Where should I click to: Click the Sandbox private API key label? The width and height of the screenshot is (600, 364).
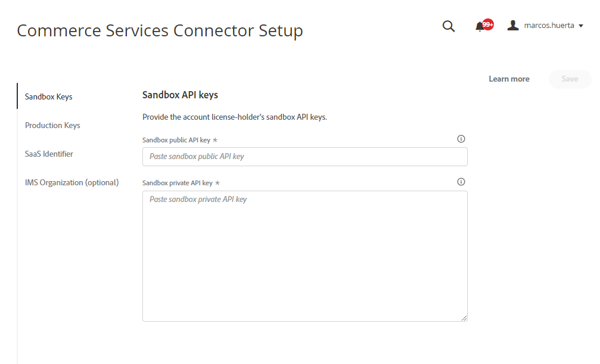[178, 183]
